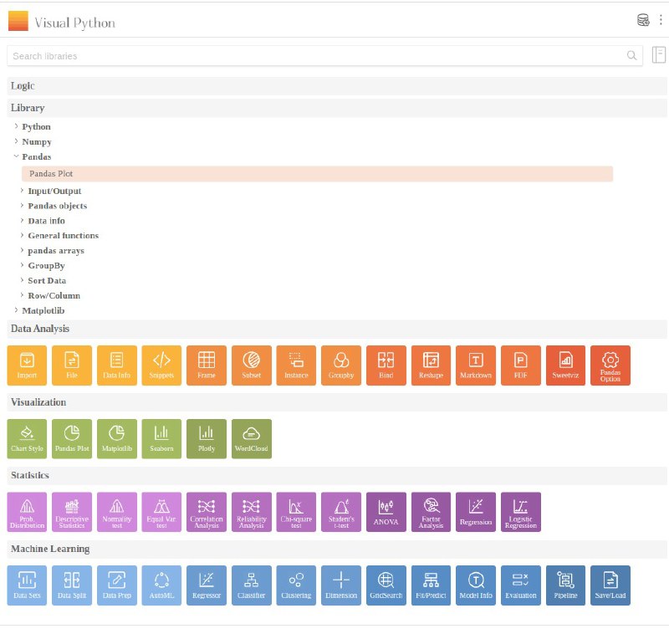
Task: Open the Chi-square test tile
Action: coord(296,512)
